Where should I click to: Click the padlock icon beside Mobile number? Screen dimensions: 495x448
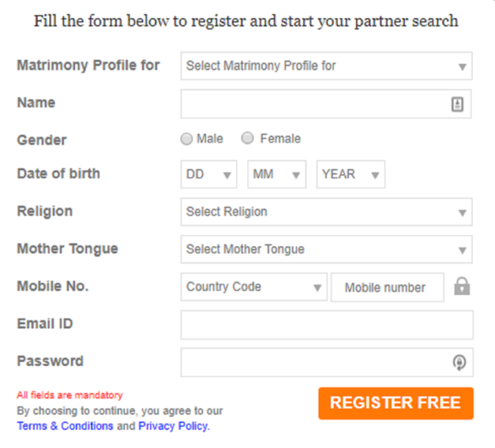pos(461,286)
